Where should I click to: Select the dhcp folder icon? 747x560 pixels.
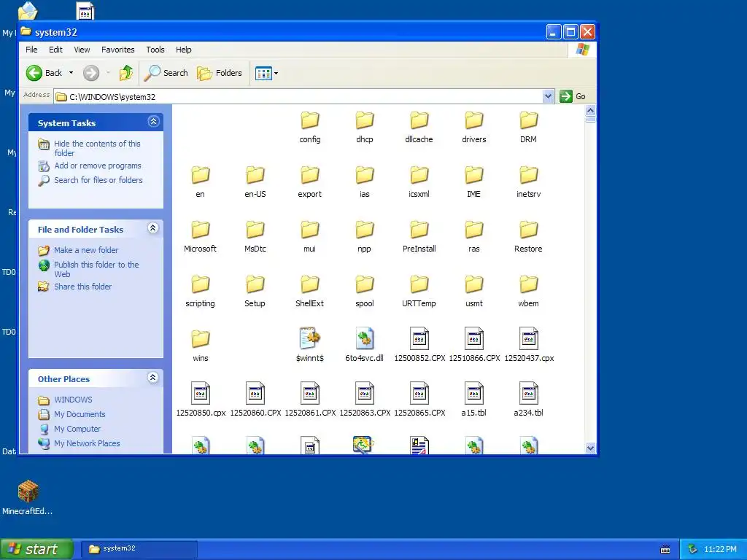tap(365, 120)
